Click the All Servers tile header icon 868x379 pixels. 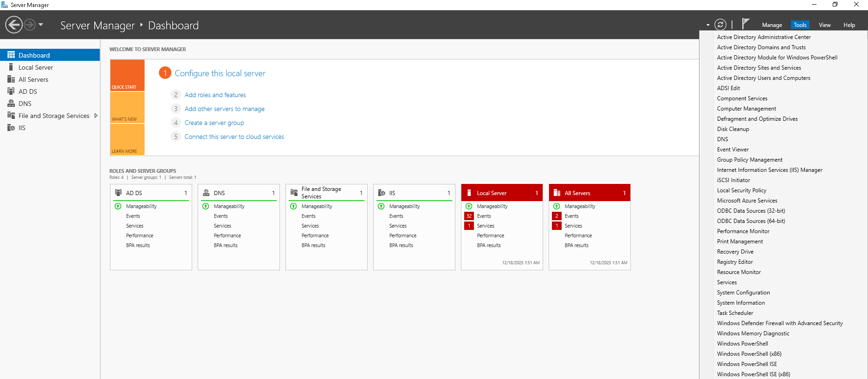pyautogui.click(x=557, y=193)
